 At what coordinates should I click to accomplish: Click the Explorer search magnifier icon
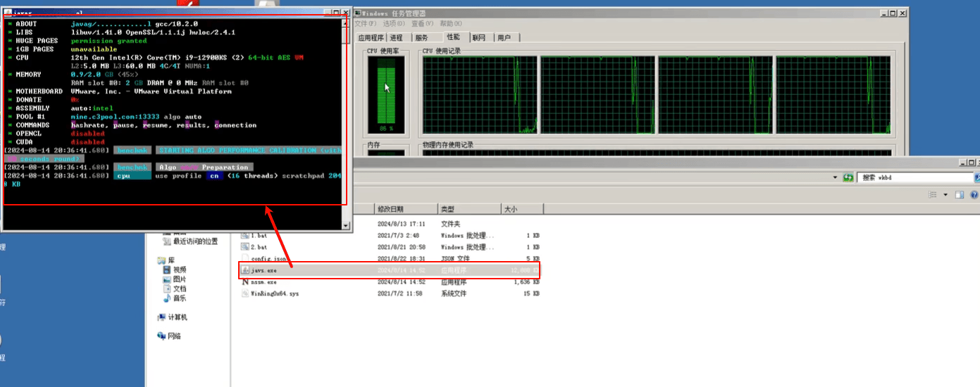(x=976, y=178)
